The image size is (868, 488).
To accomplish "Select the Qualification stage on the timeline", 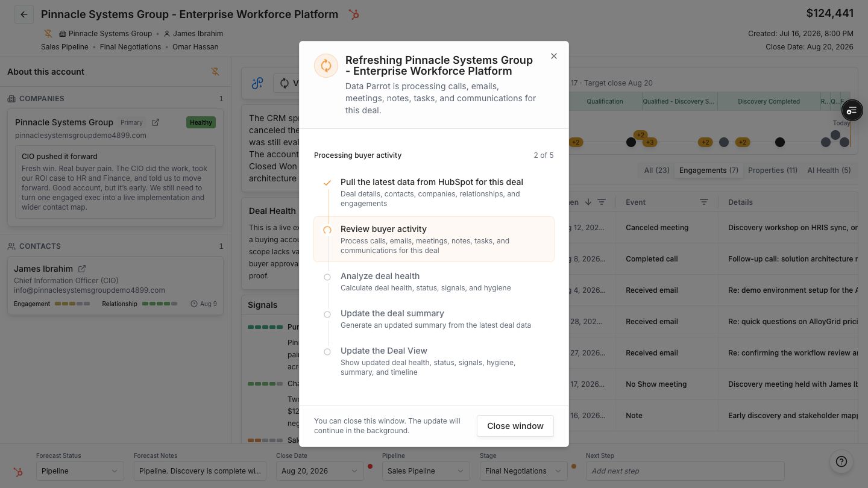I will point(605,101).
